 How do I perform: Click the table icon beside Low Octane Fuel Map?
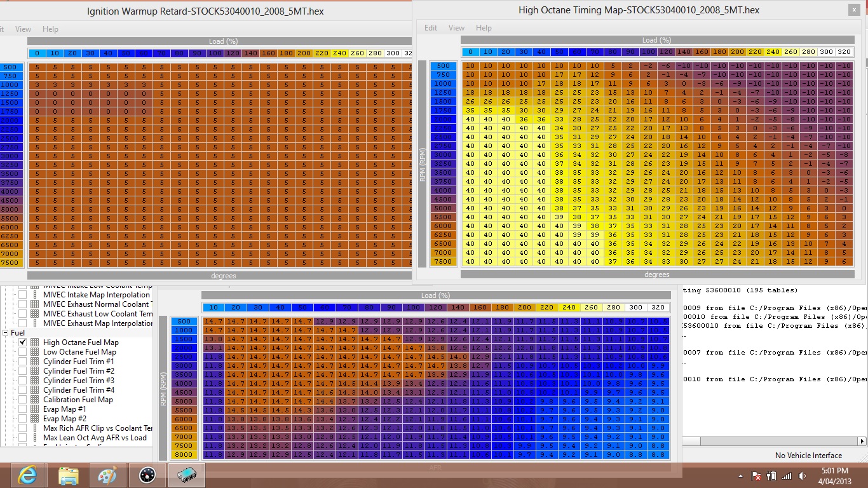click(x=34, y=352)
